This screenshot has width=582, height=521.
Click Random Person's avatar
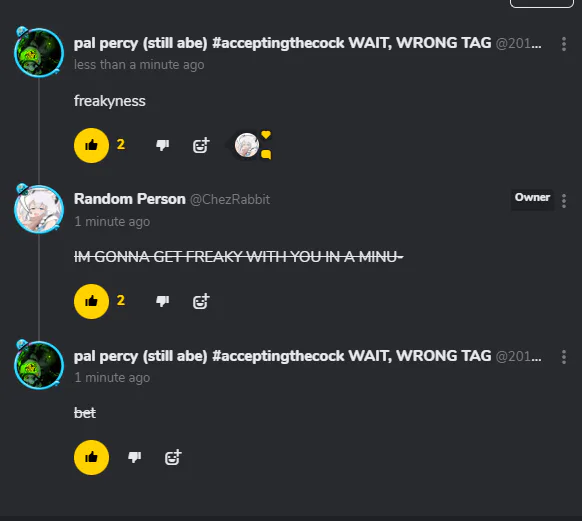pyautogui.click(x=39, y=209)
